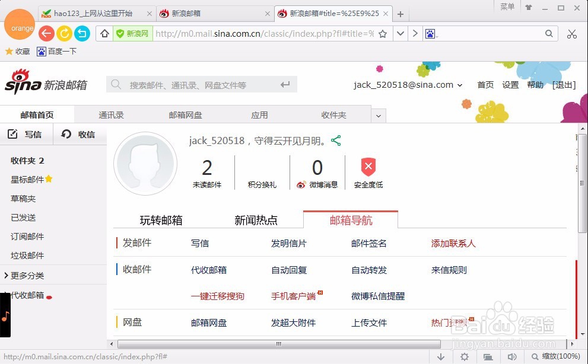The image size is (588, 364).
Task: Click the 退出 logout link
Action: click(x=563, y=85)
